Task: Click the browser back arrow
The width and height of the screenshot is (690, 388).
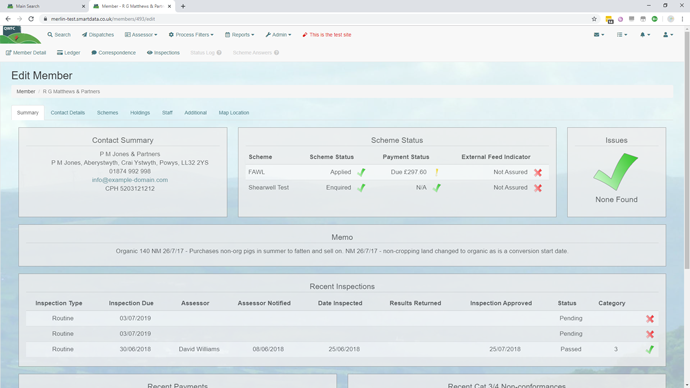Action: point(8,19)
